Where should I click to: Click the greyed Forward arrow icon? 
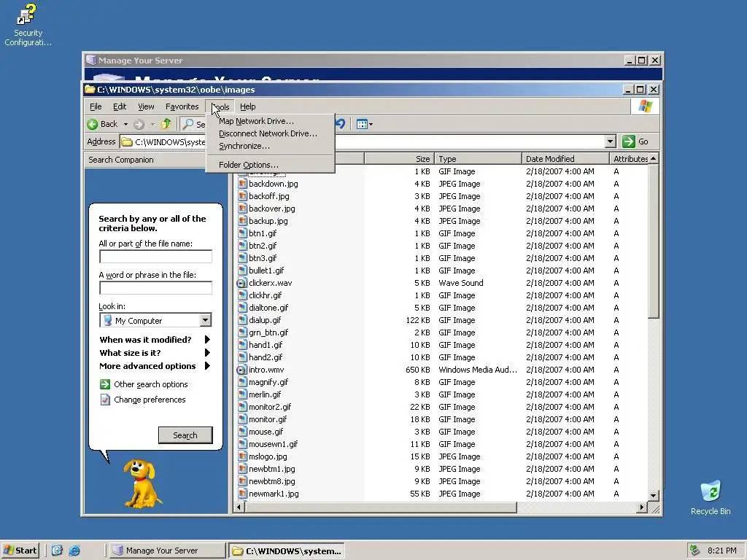click(139, 124)
